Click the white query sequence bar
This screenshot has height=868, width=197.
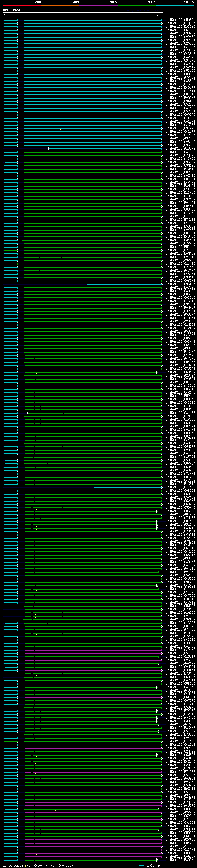83,13
